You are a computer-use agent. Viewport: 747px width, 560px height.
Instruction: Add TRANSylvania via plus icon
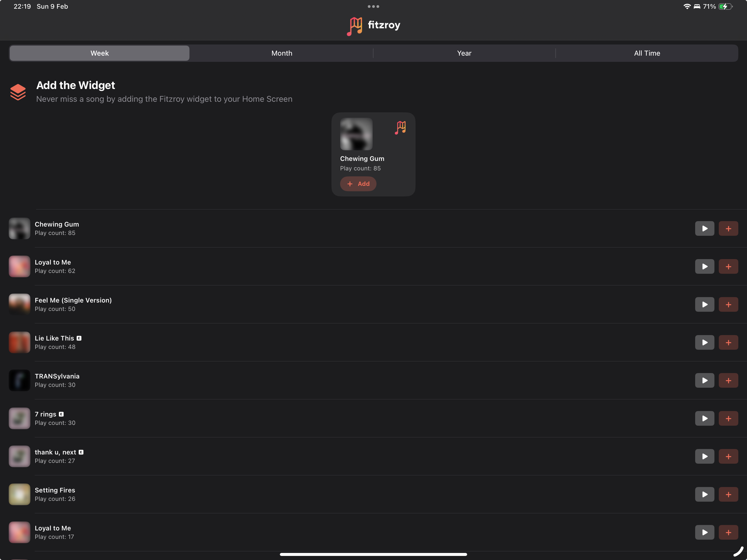(728, 380)
